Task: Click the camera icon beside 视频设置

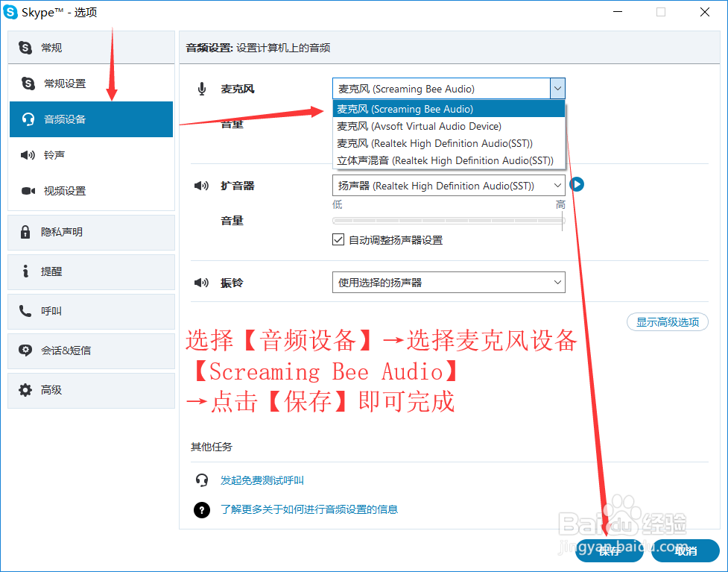Action: click(x=28, y=191)
